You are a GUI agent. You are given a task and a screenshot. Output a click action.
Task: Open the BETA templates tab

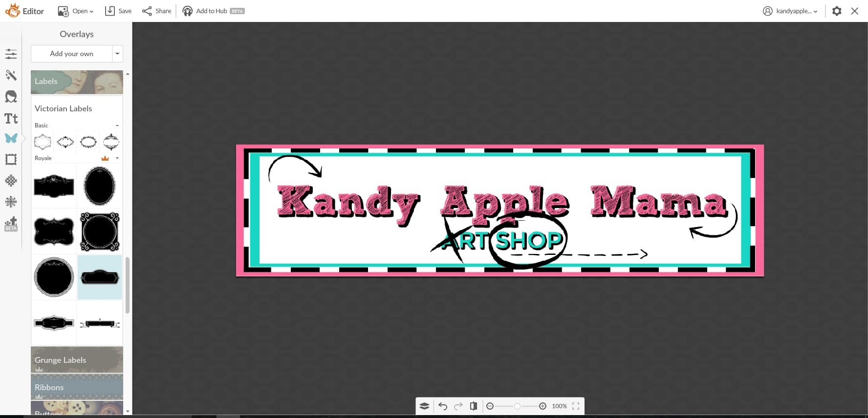[x=11, y=224]
